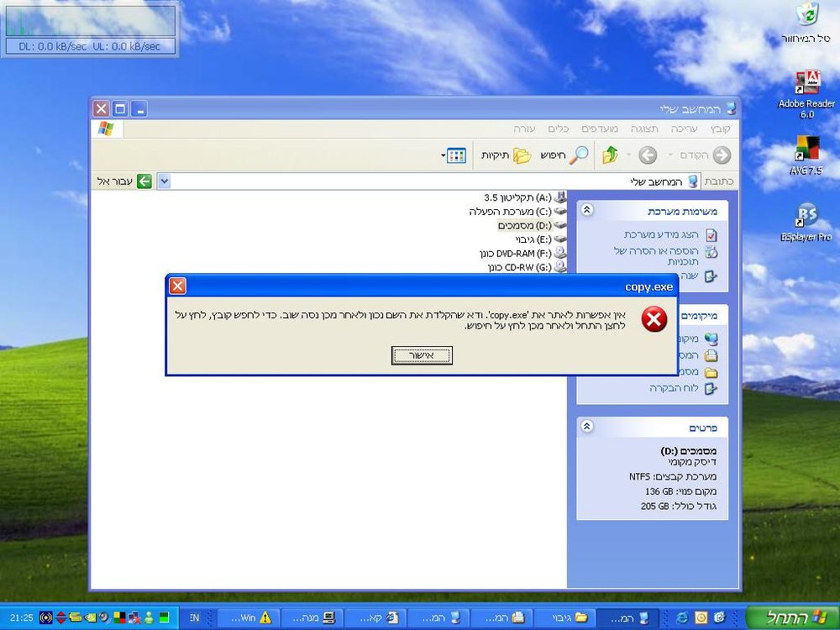Open the Views icon dropdown
The height and width of the screenshot is (630, 840).
(x=454, y=156)
